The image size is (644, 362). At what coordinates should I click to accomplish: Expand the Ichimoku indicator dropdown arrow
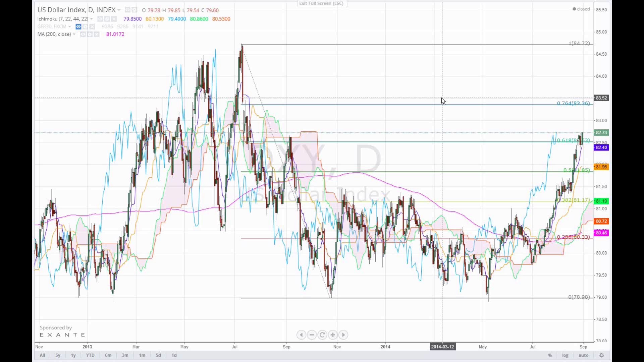point(92,19)
